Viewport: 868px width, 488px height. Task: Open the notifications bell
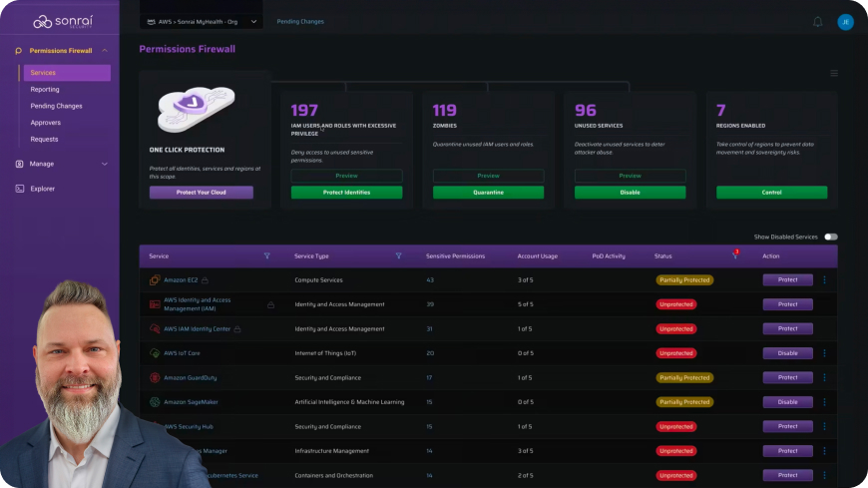818,22
